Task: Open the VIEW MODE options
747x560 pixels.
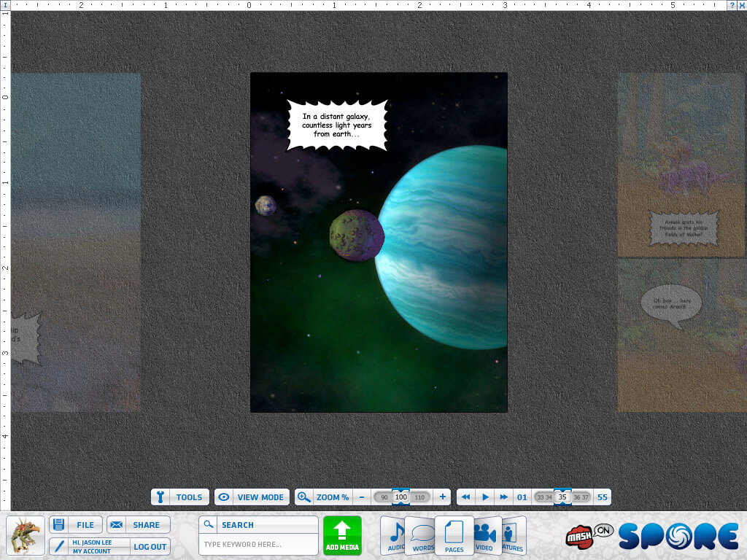Action: [260, 497]
